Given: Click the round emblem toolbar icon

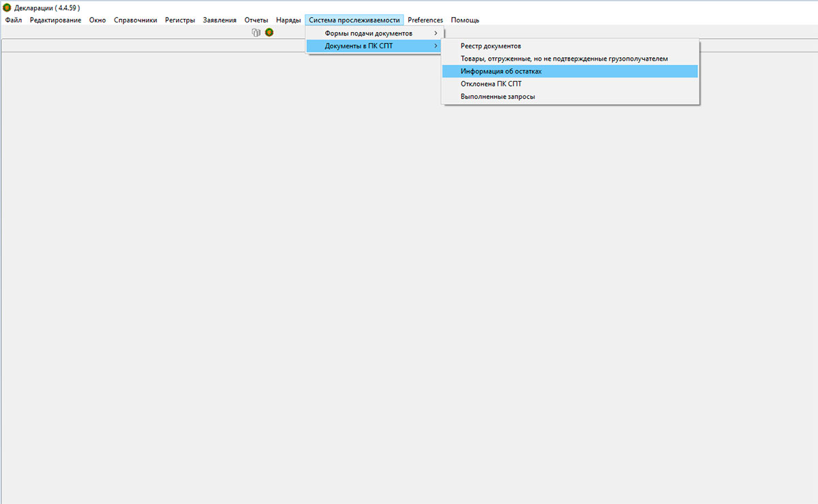Looking at the screenshot, I should pyautogui.click(x=269, y=32).
